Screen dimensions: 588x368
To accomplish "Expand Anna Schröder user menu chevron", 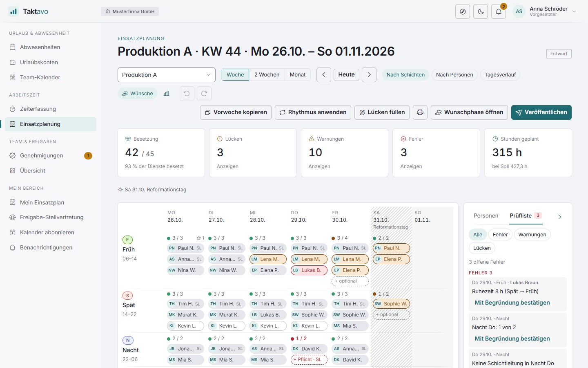I will click(574, 11).
